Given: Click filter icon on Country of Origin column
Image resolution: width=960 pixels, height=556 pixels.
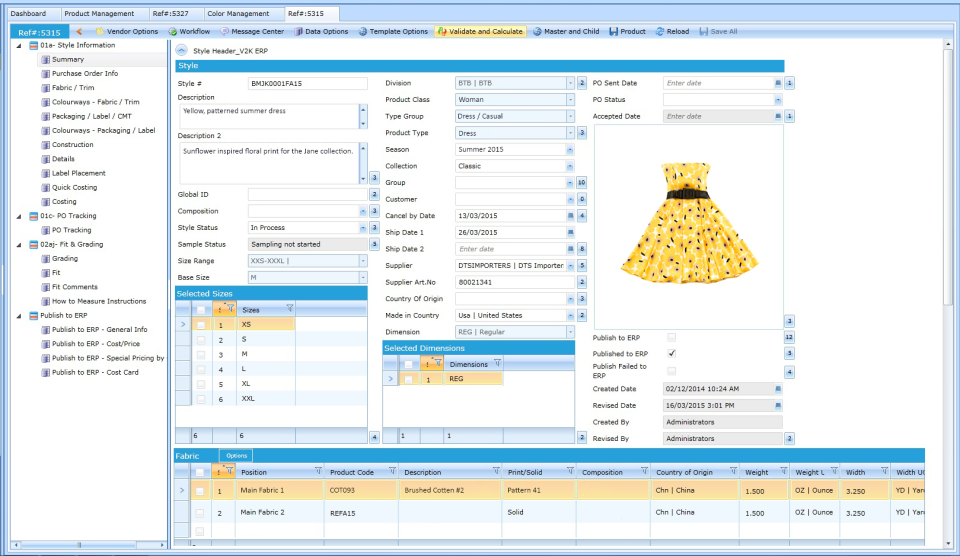Looking at the screenshot, I should click(x=733, y=470).
